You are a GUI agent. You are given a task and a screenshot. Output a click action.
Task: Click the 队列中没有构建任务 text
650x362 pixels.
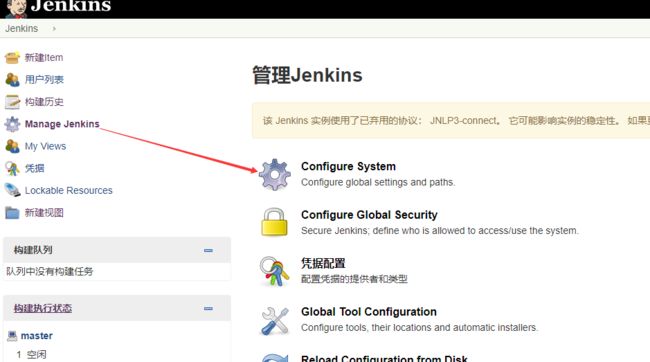[50, 272]
